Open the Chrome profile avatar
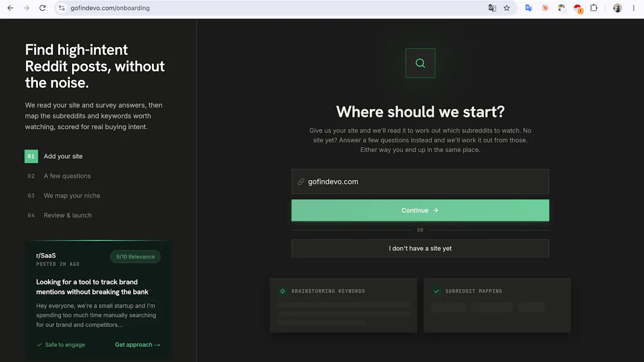The image size is (644, 362). (x=617, y=8)
